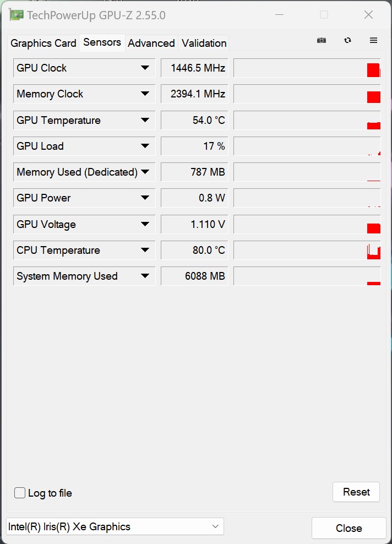The height and width of the screenshot is (544, 392).
Task: Click the GPU Clock history graph
Action: 307,68
